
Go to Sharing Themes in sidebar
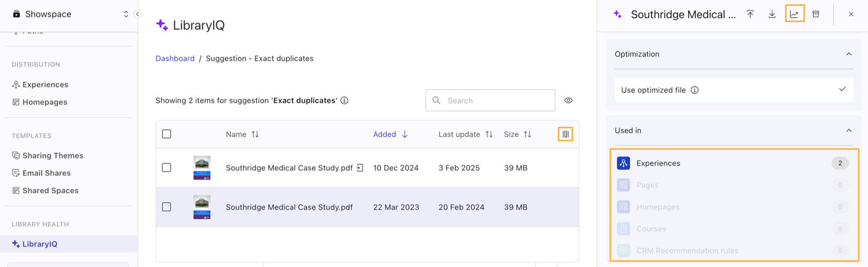pos(52,155)
